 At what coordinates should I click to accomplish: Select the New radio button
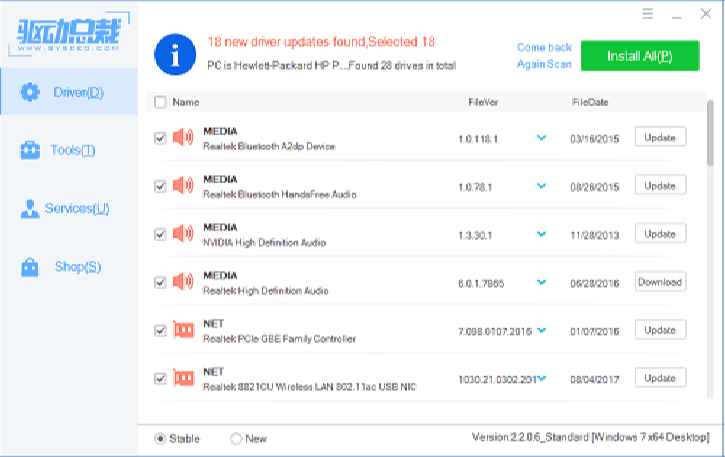236,438
